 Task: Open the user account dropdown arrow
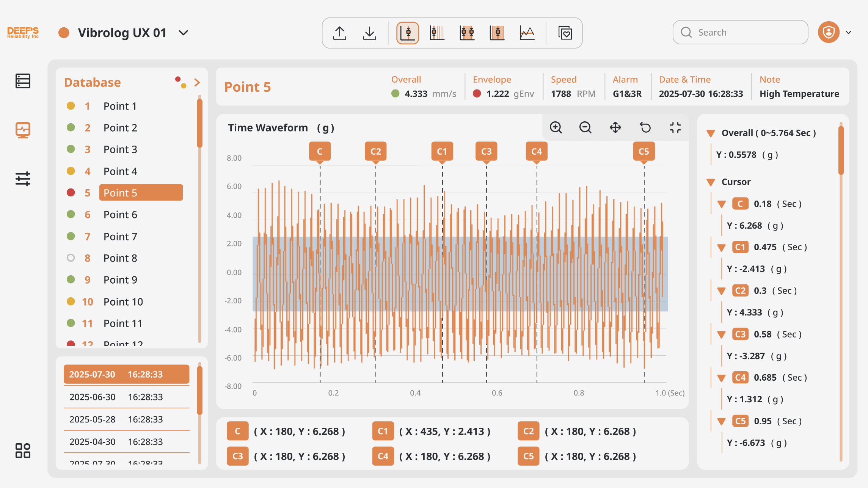[849, 33]
